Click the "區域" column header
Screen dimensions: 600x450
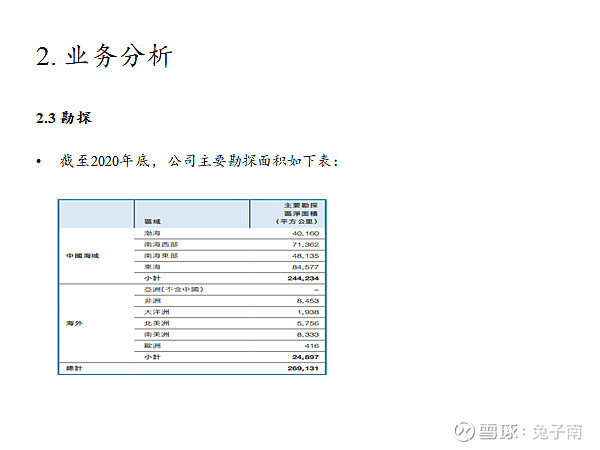(x=152, y=222)
